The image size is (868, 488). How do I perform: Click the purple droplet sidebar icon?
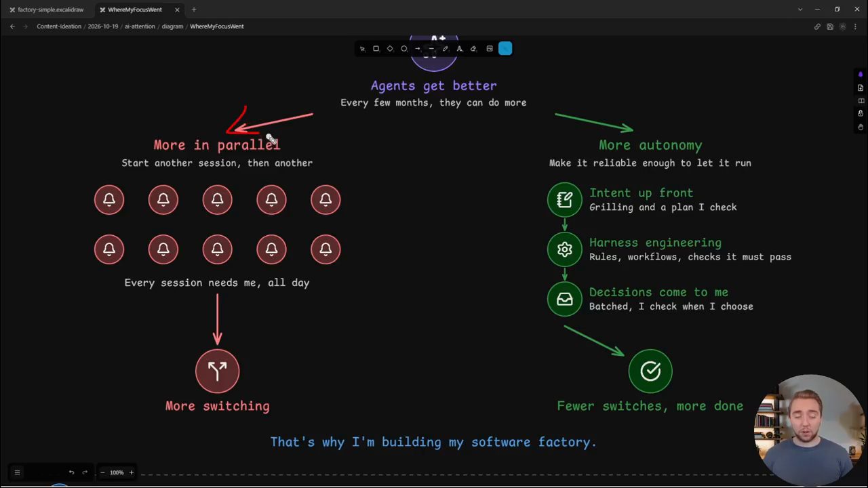pyautogui.click(x=861, y=75)
